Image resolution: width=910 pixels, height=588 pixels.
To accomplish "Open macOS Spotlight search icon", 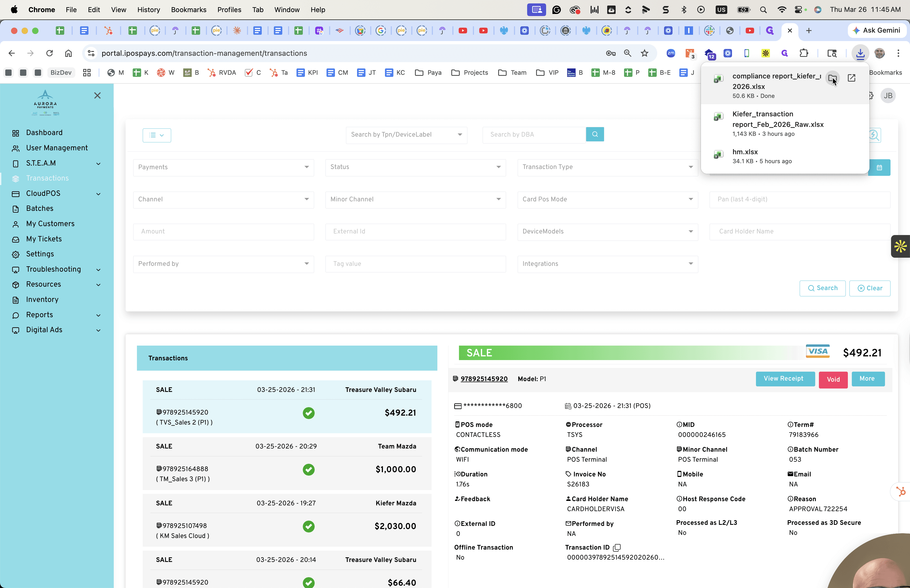I will pos(763,9).
